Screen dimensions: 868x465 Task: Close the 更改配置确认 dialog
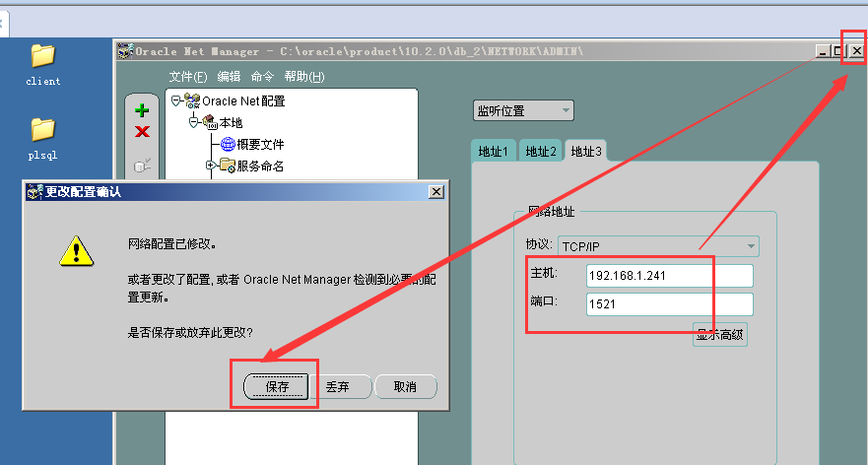436,191
